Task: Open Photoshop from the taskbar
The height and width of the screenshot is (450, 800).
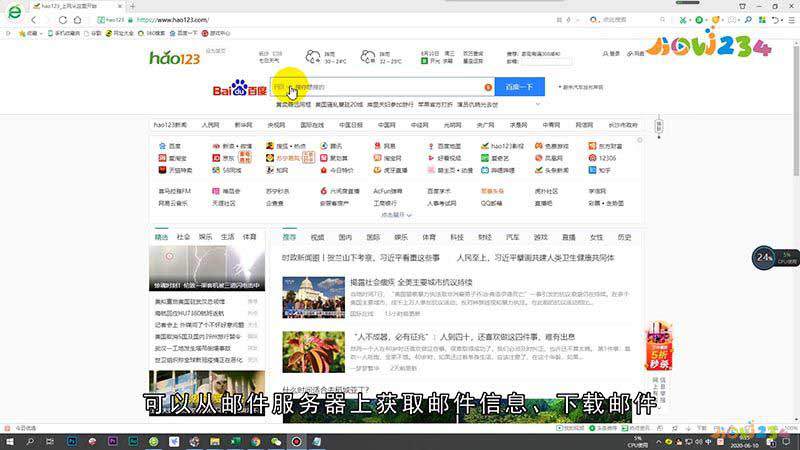Action: pos(71,441)
